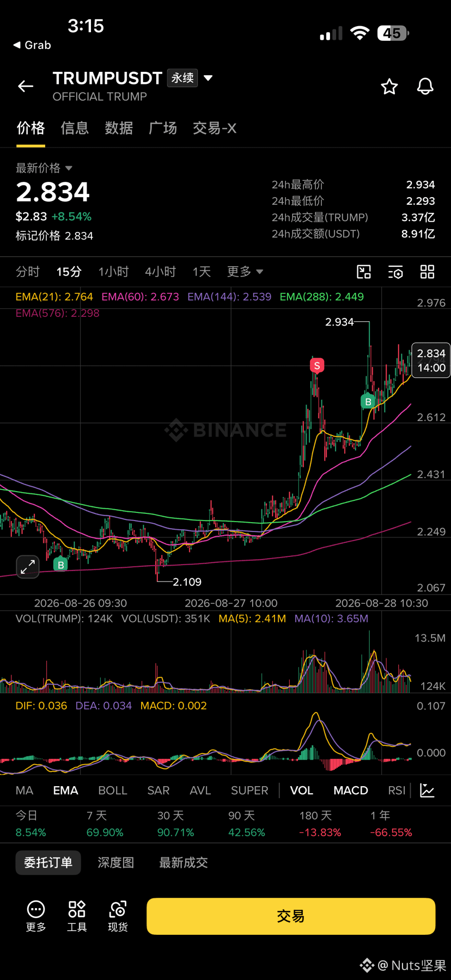The image size is (451, 980).
Task: Select the 1小时 timeframe
Action: tap(113, 272)
